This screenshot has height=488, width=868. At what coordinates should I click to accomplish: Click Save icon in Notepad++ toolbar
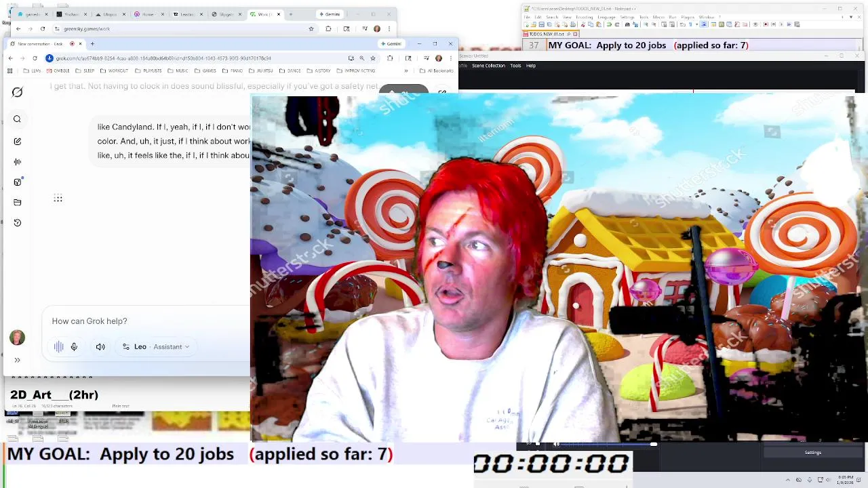541,24
